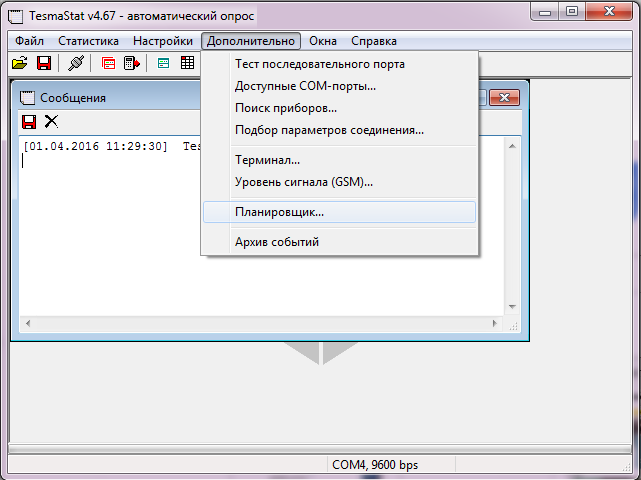The width and height of the screenshot is (641, 480).
Task: Click the Сообщения window notepad icon
Action: click(28, 98)
